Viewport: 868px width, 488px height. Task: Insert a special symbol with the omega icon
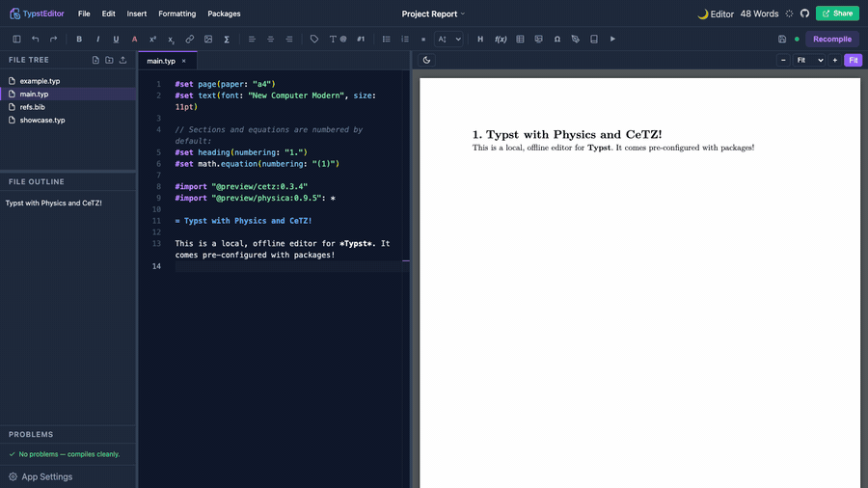[x=556, y=40]
